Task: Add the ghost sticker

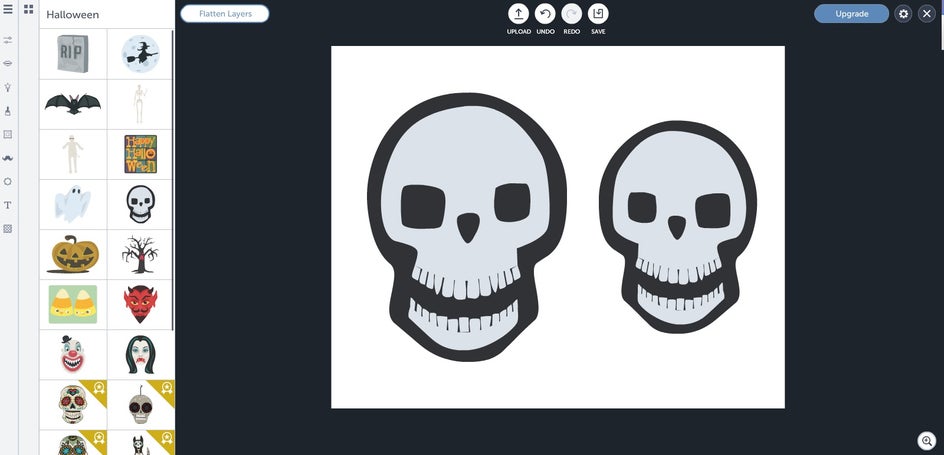Action: (x=73, y=204)
